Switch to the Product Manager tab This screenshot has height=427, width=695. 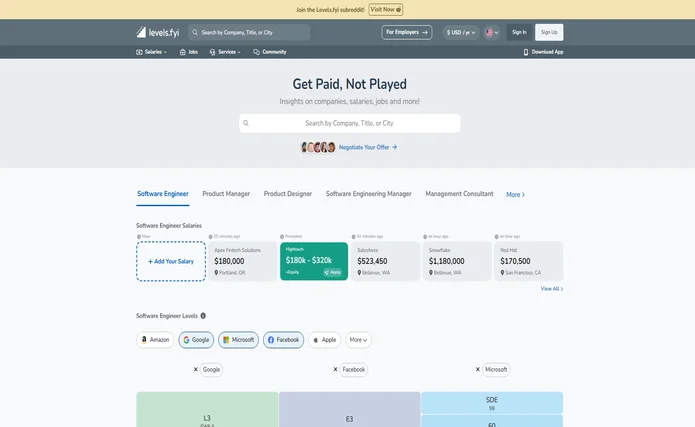(226, 194)
